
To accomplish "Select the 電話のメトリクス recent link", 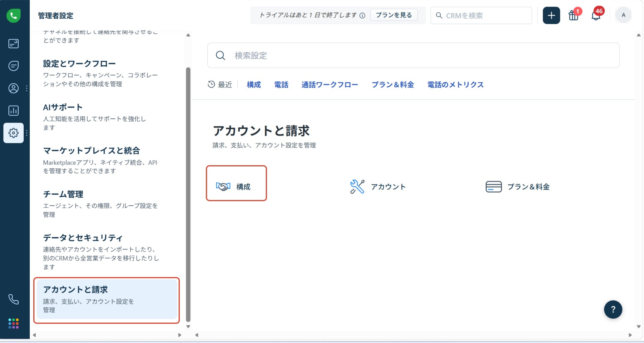I will pos(455,85).
